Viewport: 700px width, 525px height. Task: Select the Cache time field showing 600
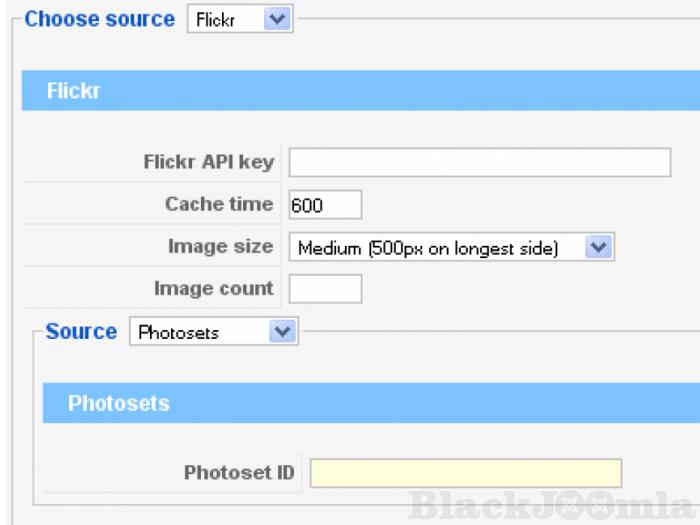pyautogui.click(x=325, y=204)
